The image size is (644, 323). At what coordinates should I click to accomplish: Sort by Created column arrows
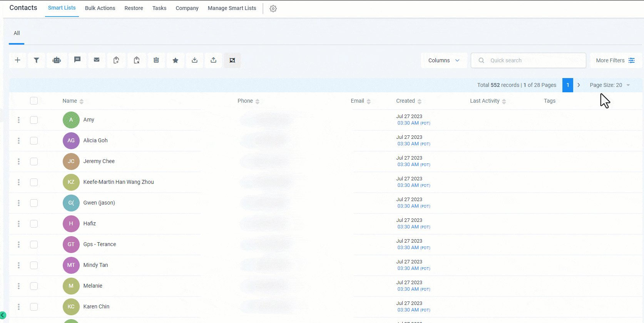coord(420,102)
